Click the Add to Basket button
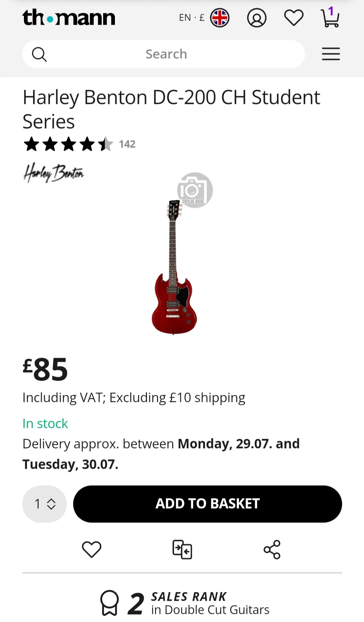The height and width of the screenshot is (622, 364). point(207,504)
